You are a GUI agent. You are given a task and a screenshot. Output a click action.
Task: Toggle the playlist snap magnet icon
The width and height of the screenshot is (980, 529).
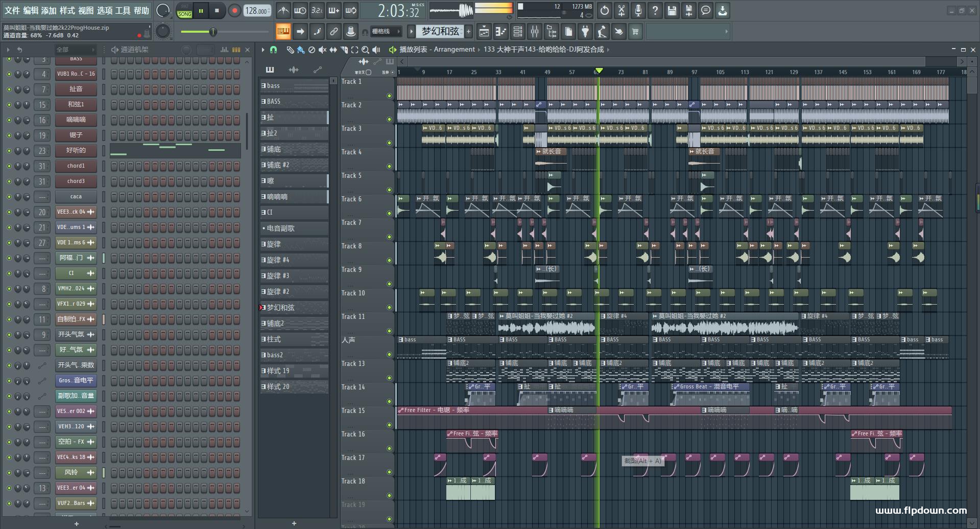pyautogui.click(x=273, y=50)
